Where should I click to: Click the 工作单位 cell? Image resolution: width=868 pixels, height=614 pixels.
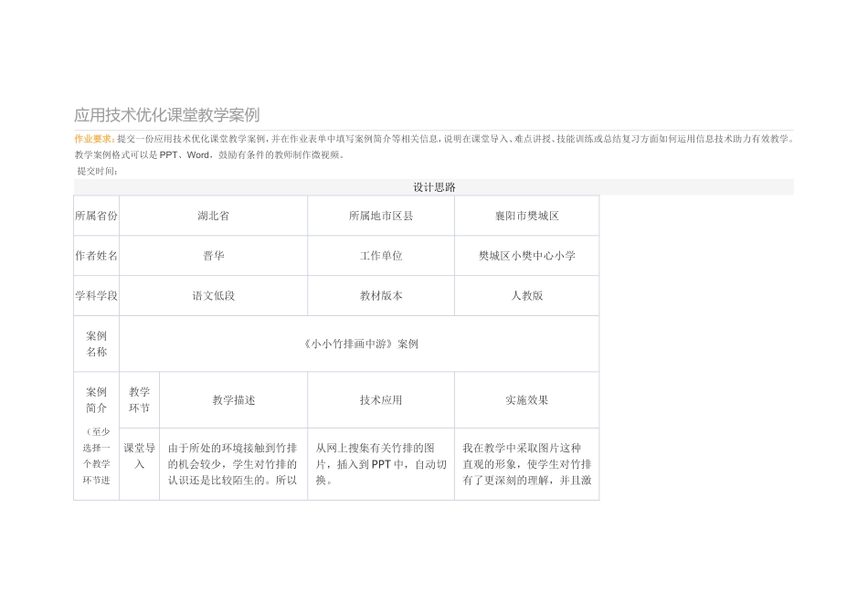(381, 255)
